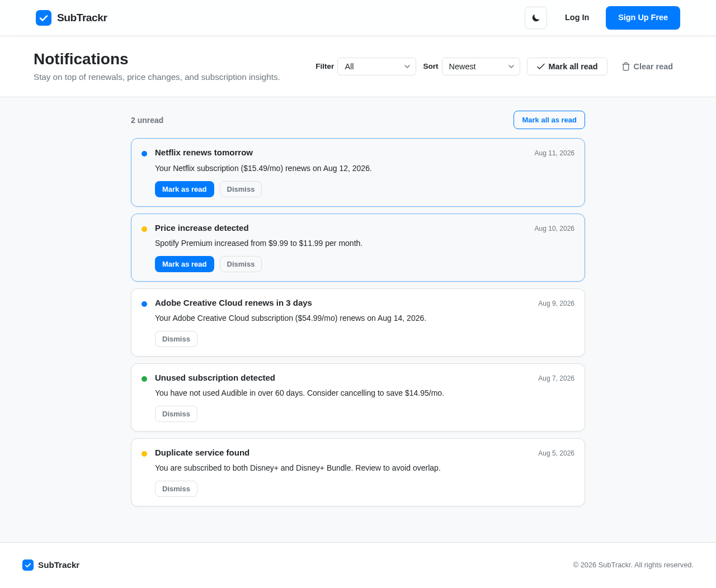Toggle dark mode with the moon icon

point(536,18)
